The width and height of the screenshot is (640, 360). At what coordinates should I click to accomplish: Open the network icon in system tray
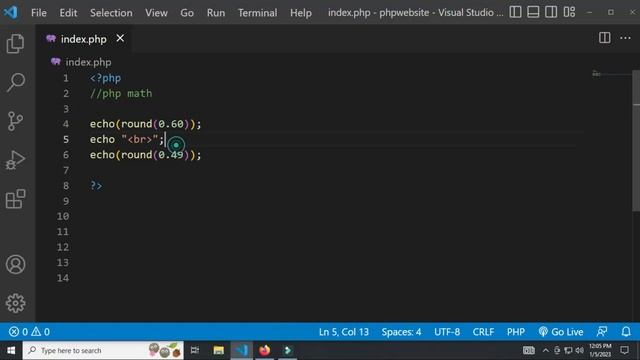(x=568, y=351)
